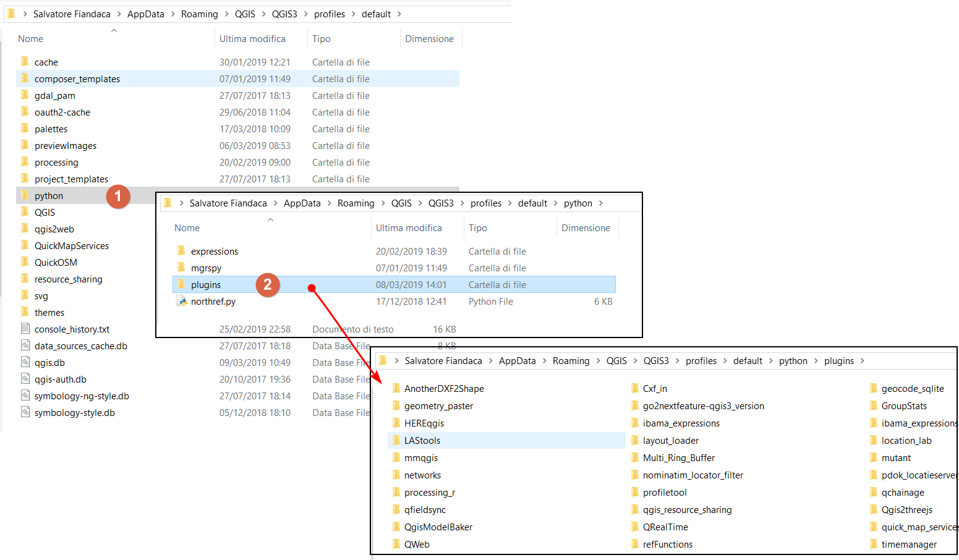Image resolution: width=959 pixels, height=560 pixels.
Task: Select the qgis-auth.db file icon
Action: click(25, 379)
